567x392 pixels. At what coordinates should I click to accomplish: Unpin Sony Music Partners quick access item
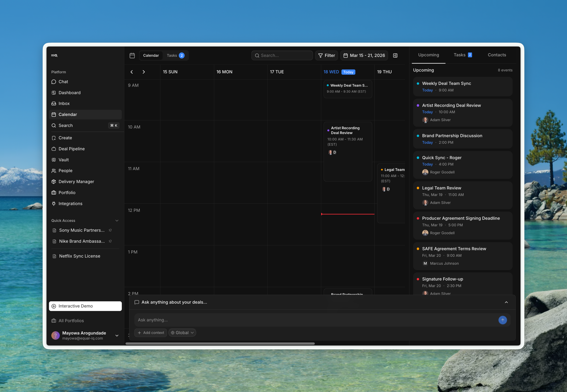[110, 230]
